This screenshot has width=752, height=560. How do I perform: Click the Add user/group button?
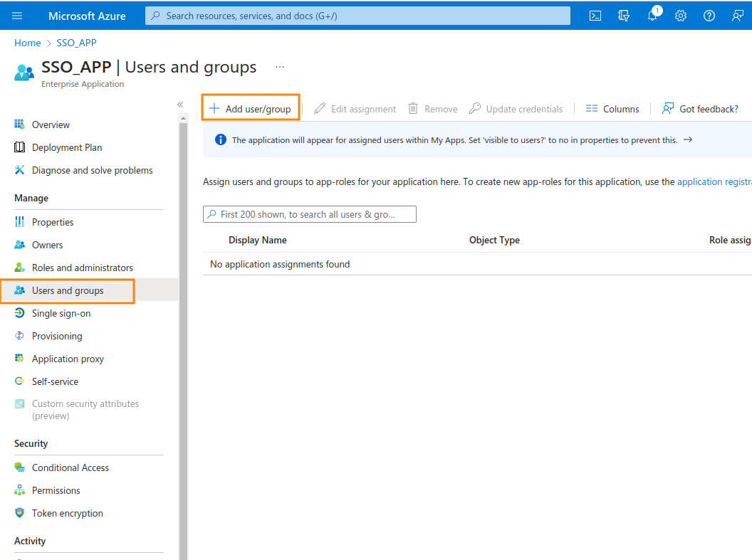click(x=250, y=109)
